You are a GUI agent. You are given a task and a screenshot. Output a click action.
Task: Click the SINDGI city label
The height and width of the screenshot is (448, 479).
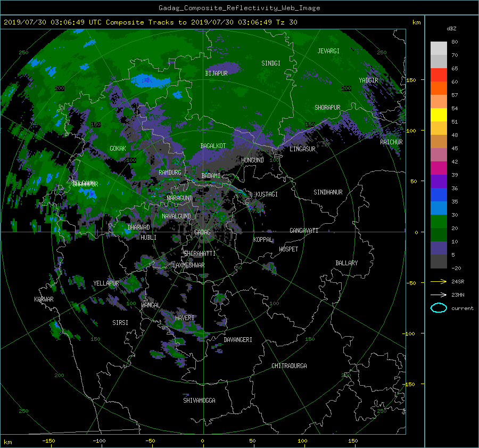271,63
